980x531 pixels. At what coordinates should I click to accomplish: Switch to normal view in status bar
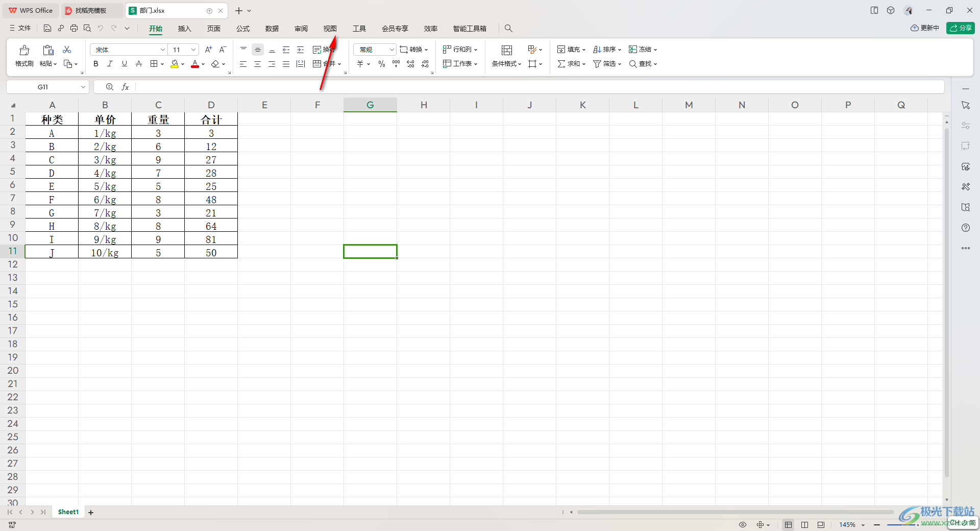[789, 524]
